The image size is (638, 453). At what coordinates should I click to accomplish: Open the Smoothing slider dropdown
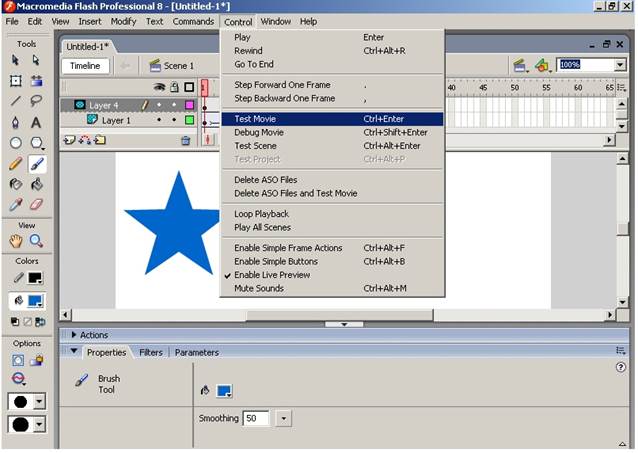point(284,418)
